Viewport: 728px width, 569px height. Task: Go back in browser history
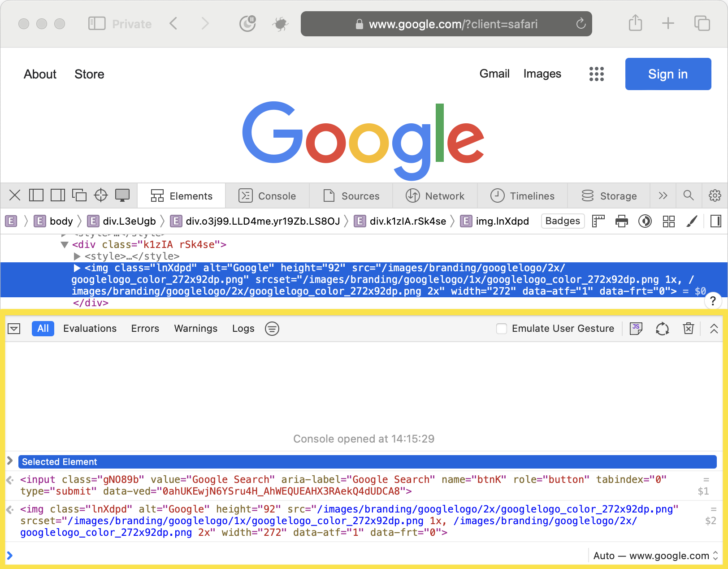pyautogui.click(x=173, y=23)
